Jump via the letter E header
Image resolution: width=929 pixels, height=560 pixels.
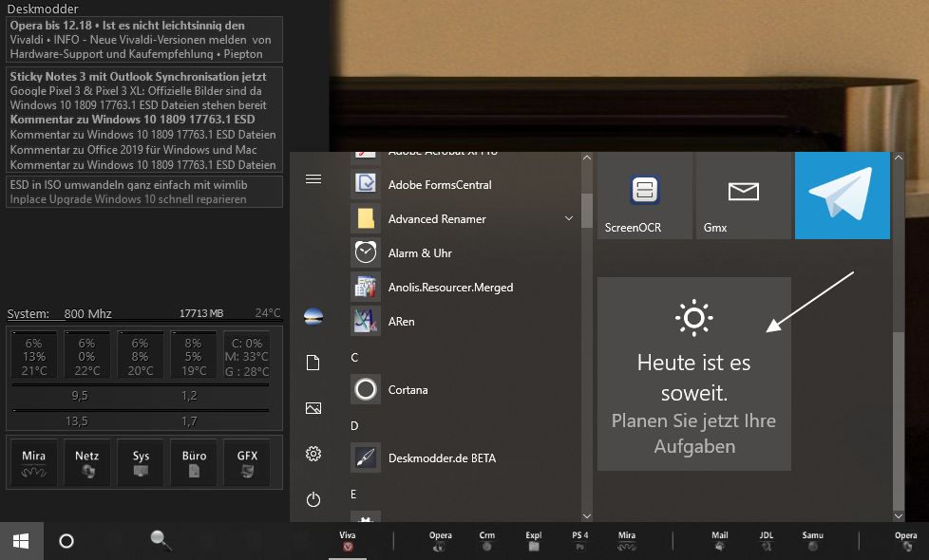(x=353, y=495)
